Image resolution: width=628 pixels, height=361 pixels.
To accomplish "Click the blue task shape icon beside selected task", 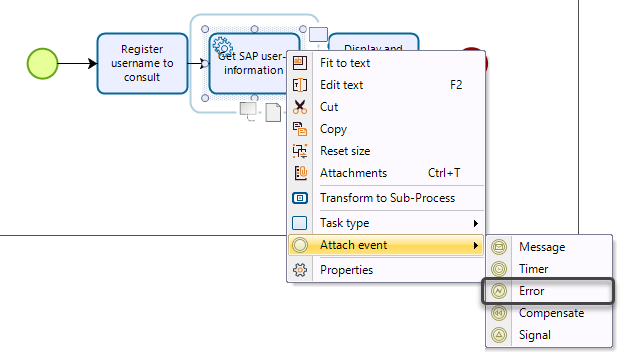I will click(318, 34).
